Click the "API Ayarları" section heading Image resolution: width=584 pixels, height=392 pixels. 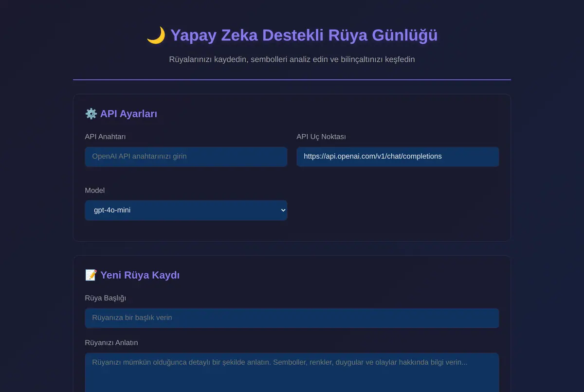[128, 114]
